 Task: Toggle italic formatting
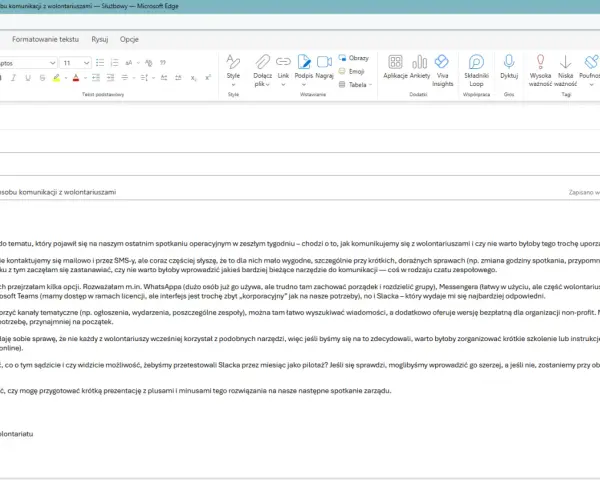click(13, 78)
